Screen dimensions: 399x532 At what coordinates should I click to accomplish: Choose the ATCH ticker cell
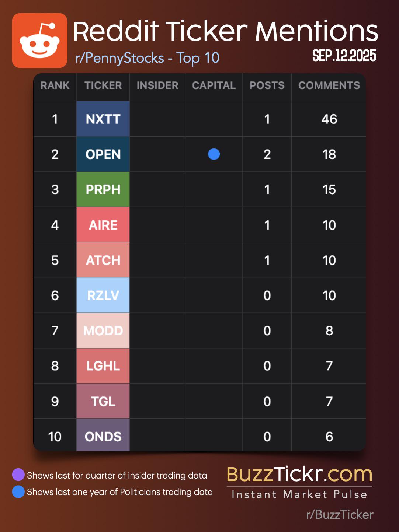(103, 260)
